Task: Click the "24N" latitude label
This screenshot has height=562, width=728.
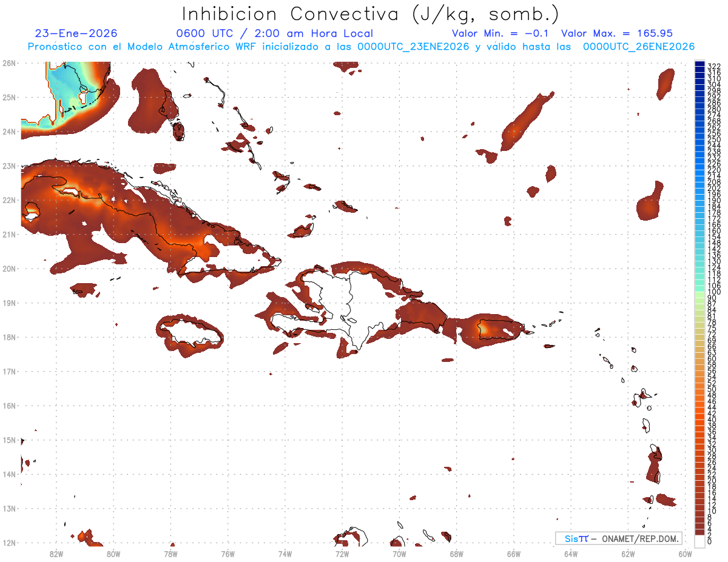Action: click(x=9, y=132)
